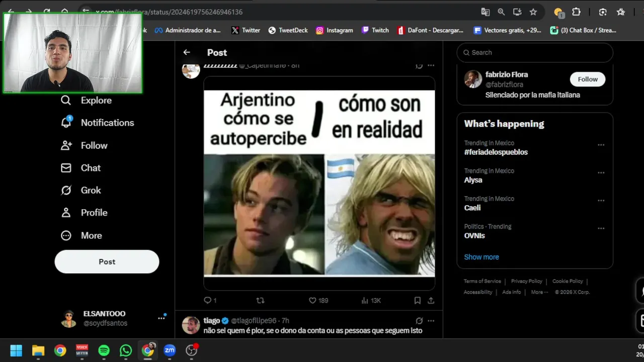Open the OVNIs trending topic
Image resolution: width=644 pixels, height=362 pixels.
(x=474, y=235)
